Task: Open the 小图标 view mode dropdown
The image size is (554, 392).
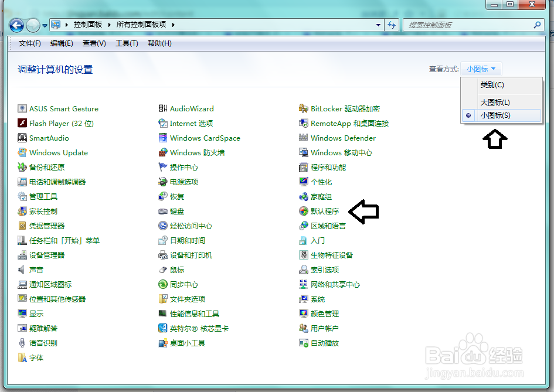Action: tap(481, 69)
